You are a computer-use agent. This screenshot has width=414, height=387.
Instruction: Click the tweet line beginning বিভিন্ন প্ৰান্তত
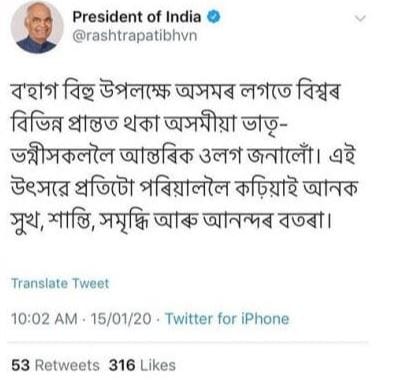point(149,125)
